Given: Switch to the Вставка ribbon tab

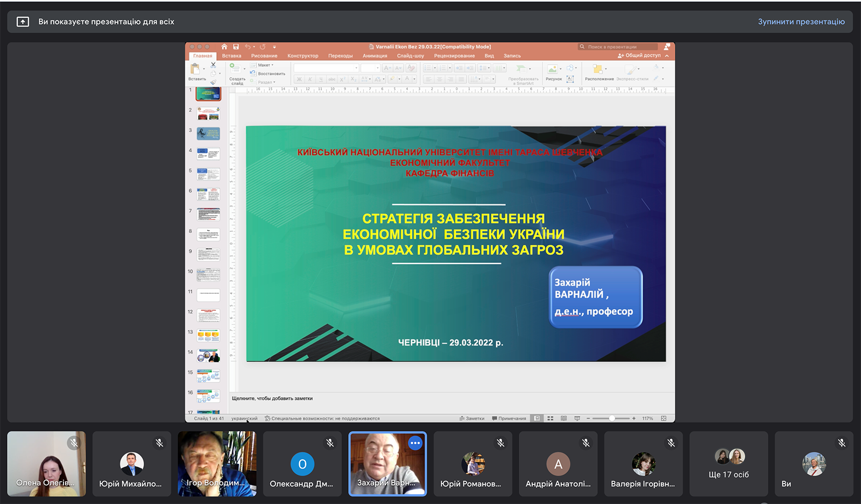Looking at the screenshot, I should 231,56.
